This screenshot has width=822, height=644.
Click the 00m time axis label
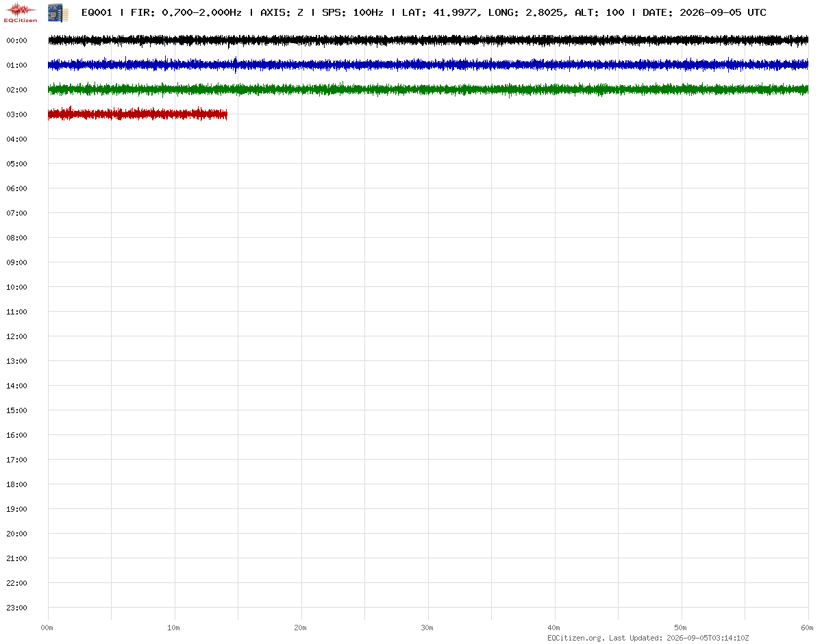point(47,628)
